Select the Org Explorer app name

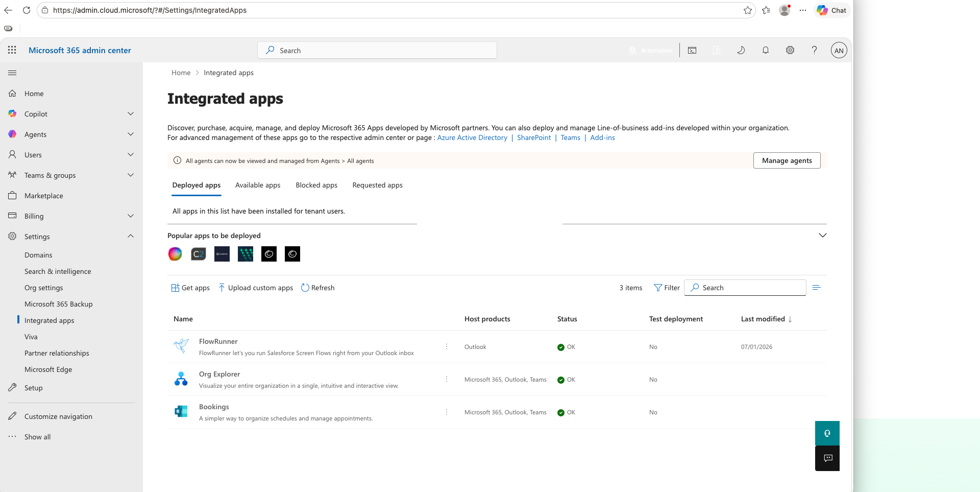tap(219, 374)
